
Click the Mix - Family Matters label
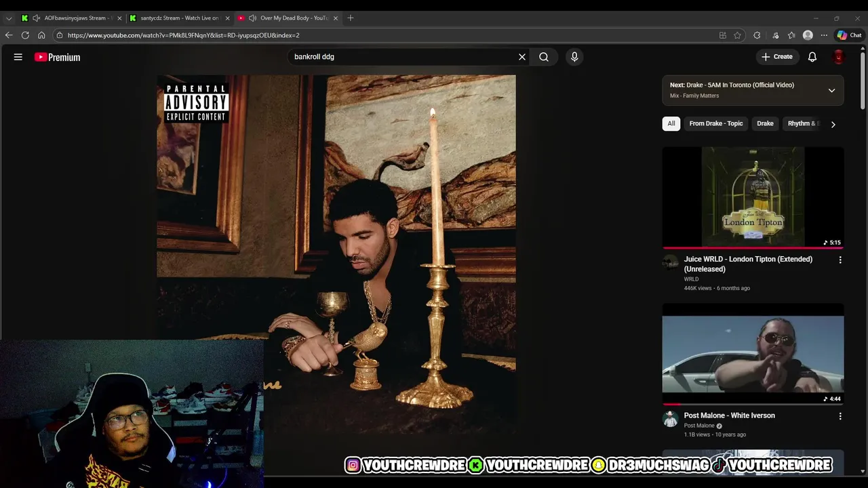694,96
